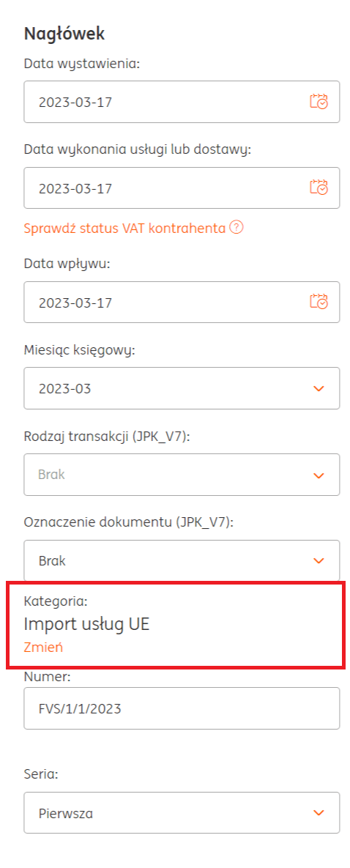Click Zmień link under Kategoria
The width and height of the screenshot is (350, 868).
43,647
